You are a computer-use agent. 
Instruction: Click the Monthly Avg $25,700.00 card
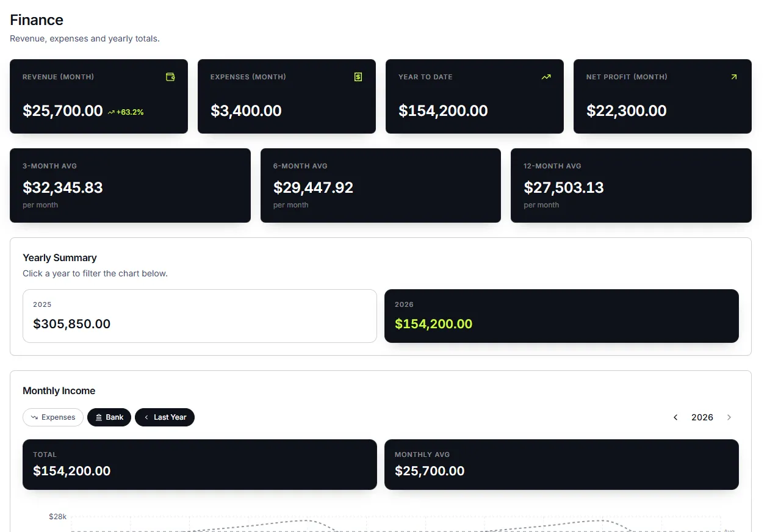[x=561, y=464]
